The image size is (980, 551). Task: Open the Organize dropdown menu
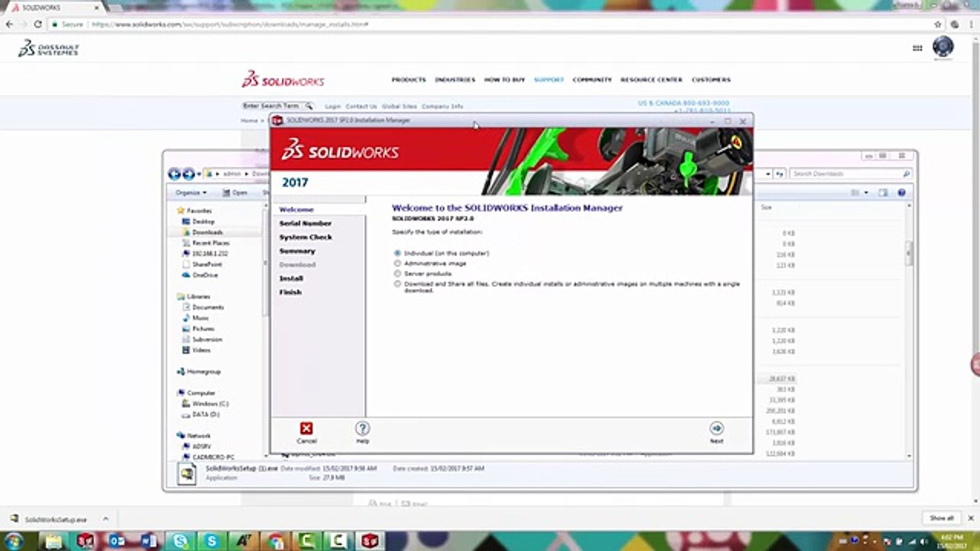point(191,192)
